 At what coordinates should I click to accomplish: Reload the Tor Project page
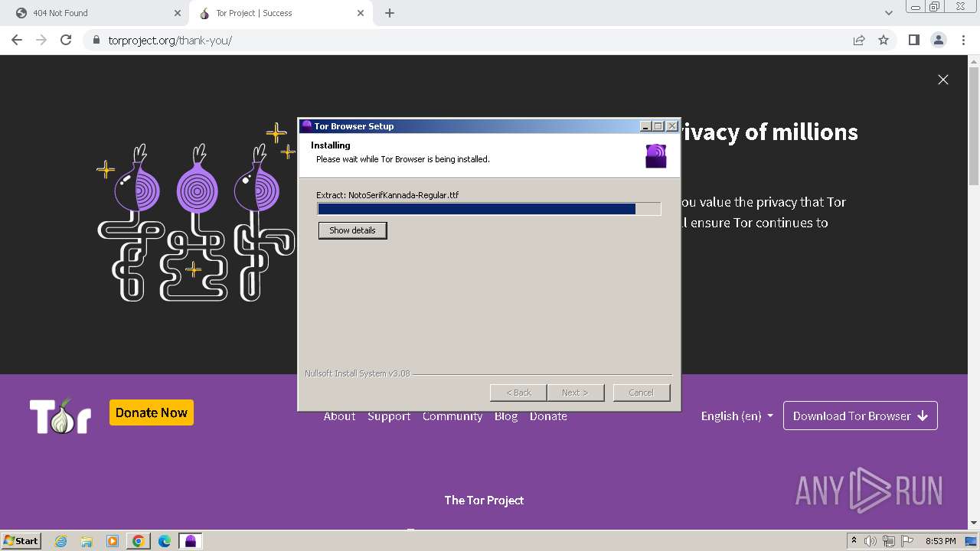click(x=66, y=40)
